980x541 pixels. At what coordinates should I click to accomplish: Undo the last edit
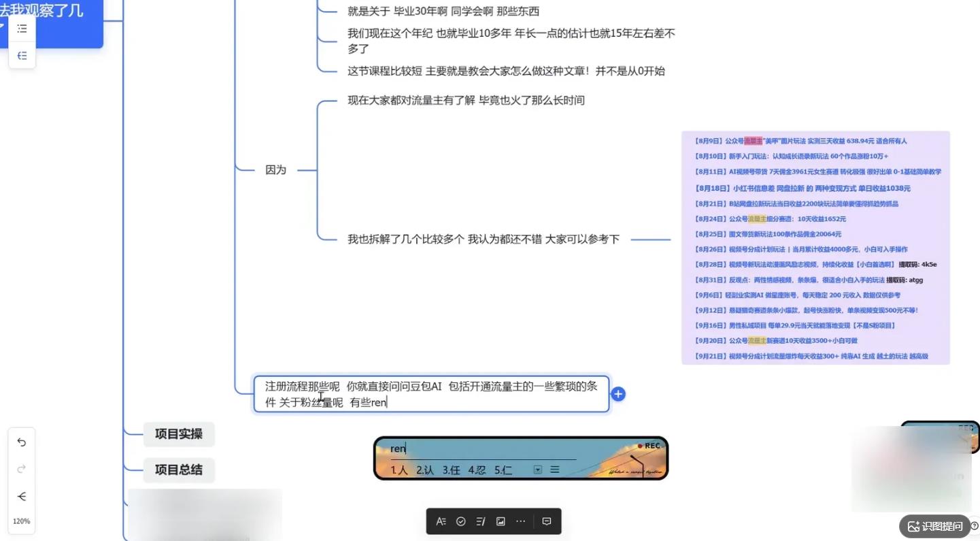pos(22,442)
